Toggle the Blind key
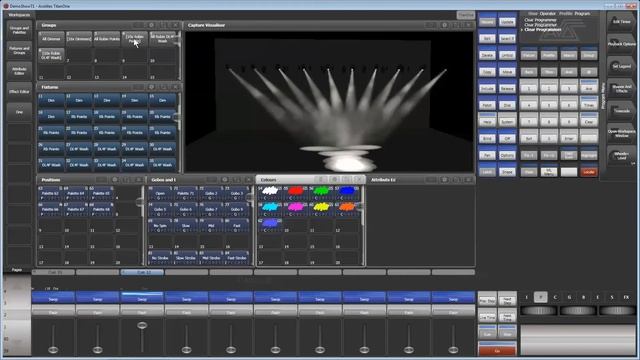Image resolution: width=640 pixels, height=360 pixels. pyautogui.click(x=487, y=138)
